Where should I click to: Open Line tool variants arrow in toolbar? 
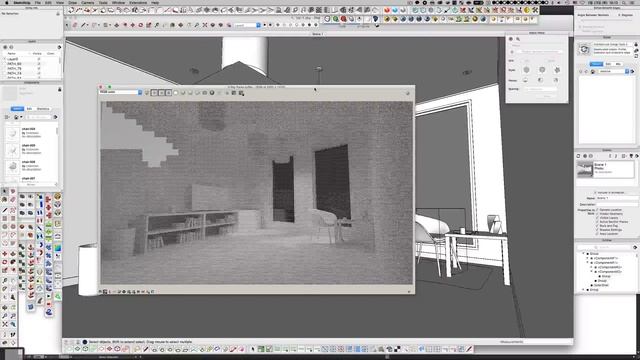coord(88,25)
